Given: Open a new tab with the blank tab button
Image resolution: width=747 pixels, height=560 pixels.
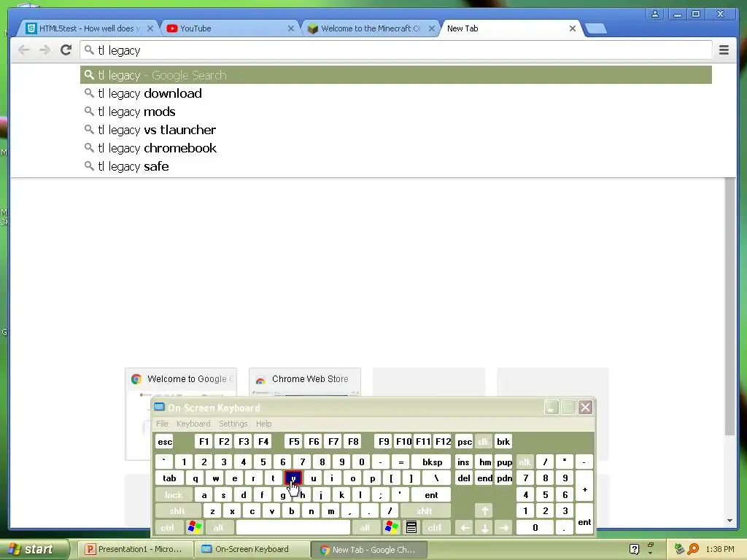Looking at the screenshot, I should 595,28.
